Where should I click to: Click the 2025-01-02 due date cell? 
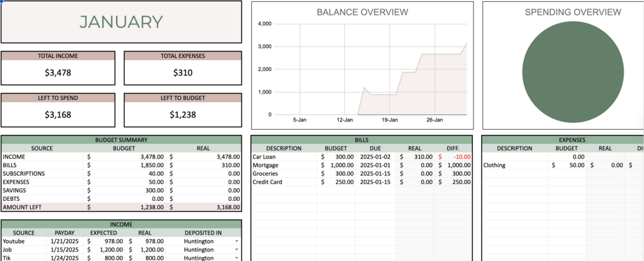click(x=375, y=157)
